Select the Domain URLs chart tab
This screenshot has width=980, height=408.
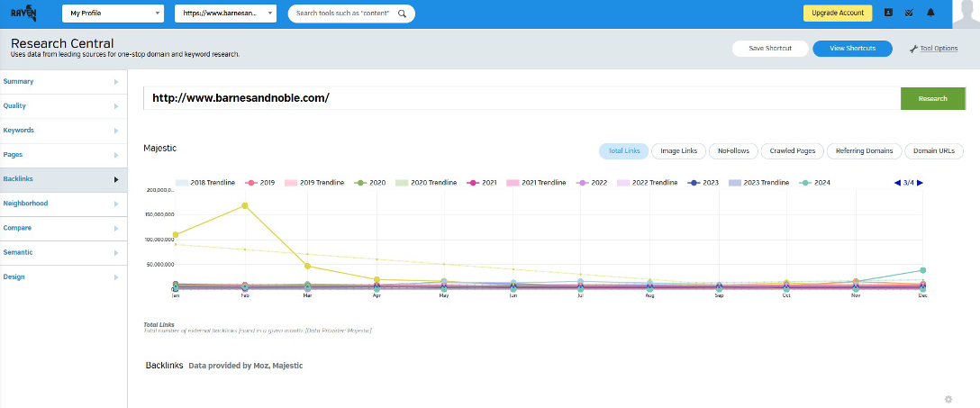[934, 151]
